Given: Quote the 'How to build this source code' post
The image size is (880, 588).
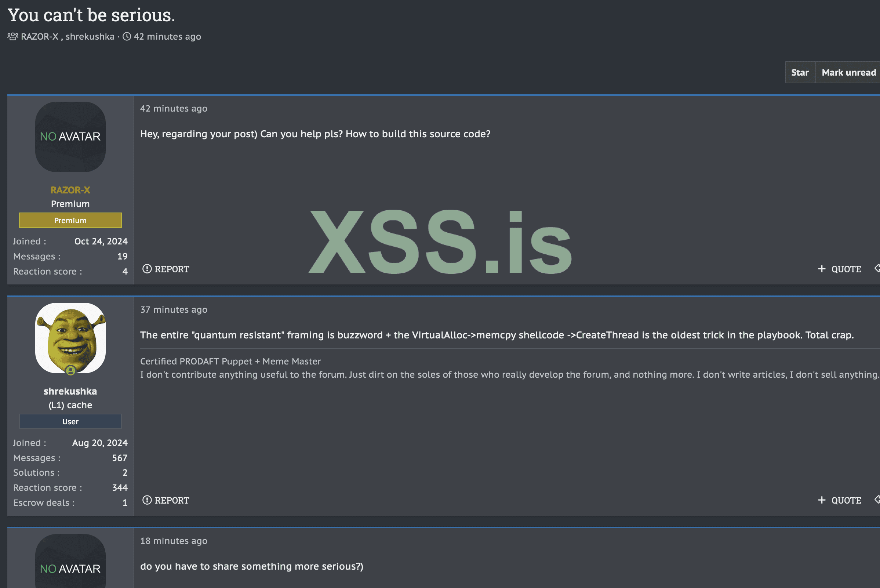Looking at the screenshot, I should coord(840,269).
